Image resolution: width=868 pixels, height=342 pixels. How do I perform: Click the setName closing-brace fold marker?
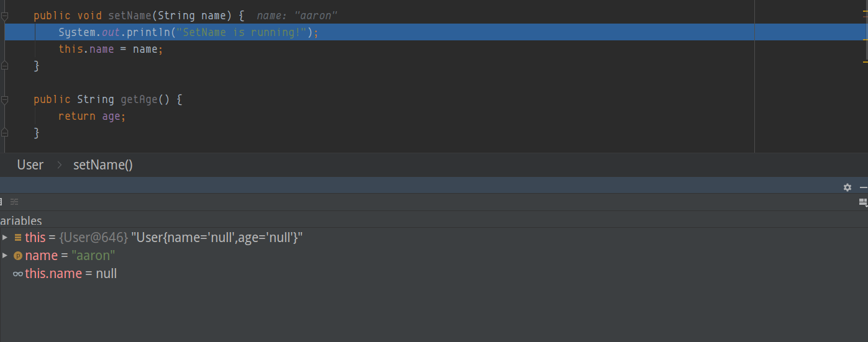click(x=5, y=65)
